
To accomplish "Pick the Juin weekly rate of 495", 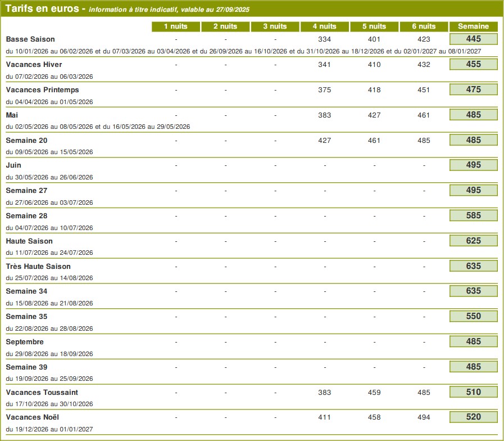I will pos(473,165).
